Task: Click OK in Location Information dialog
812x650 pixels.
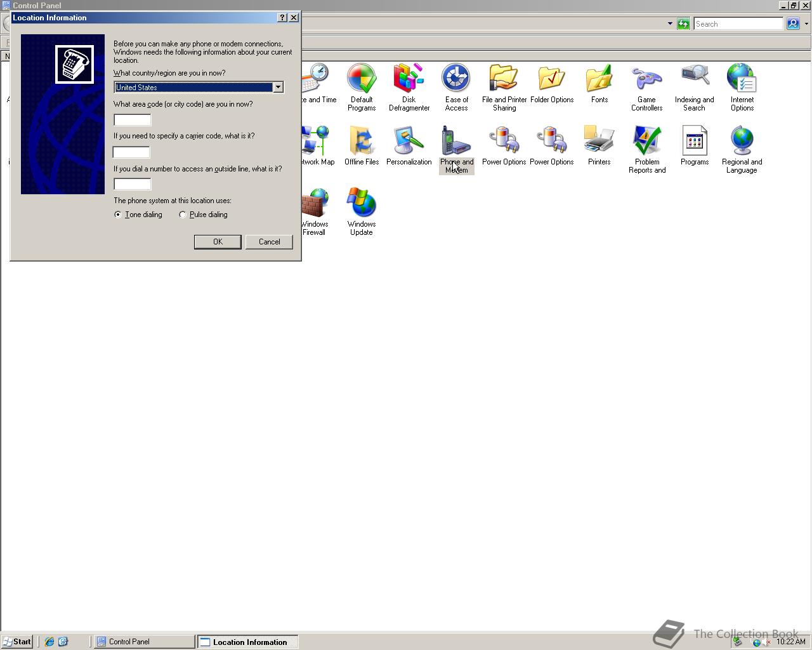Action: point(218,242)
